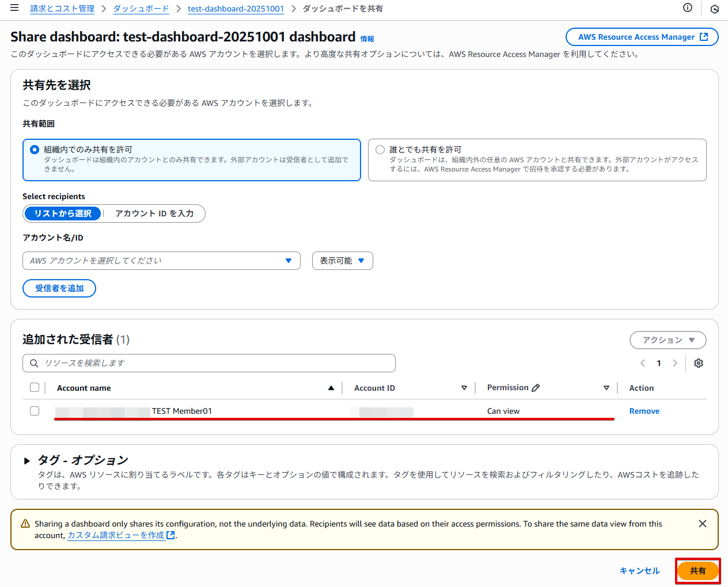Go to previous page of recipients

pos(643,363)
